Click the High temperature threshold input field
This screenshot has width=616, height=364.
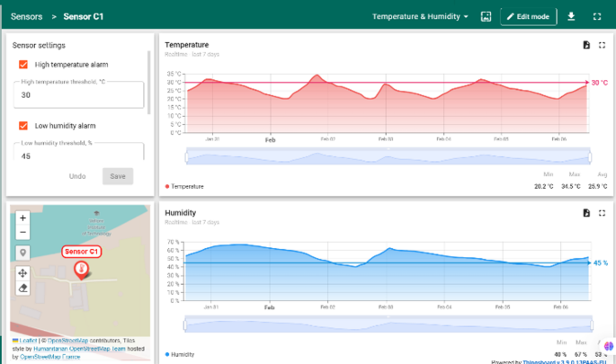pyautogui.click(x=78, y=94)
